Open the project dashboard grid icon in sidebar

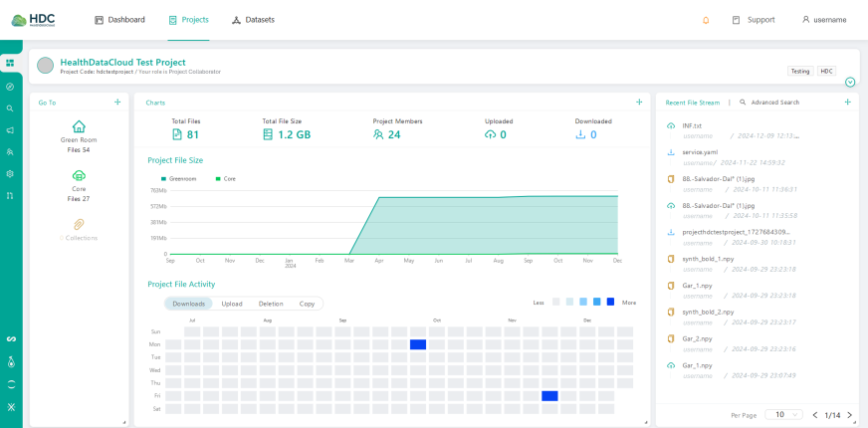pos(10,63)
